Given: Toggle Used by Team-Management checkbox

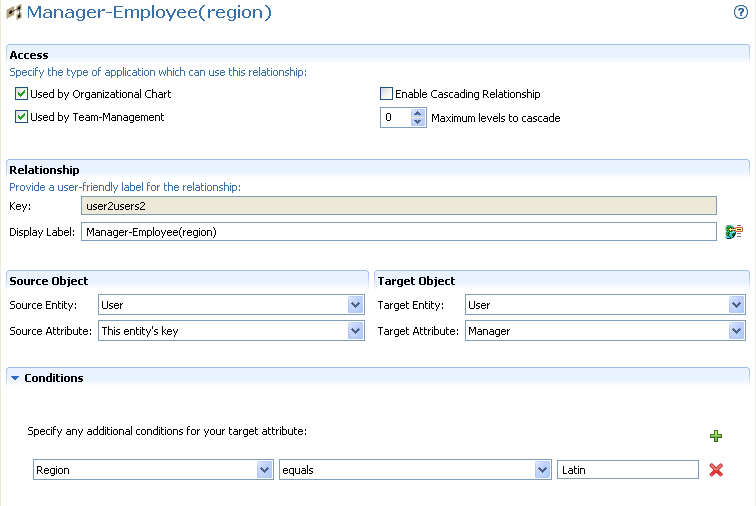Looking at the screenshot, I should [x=21, y=117].
